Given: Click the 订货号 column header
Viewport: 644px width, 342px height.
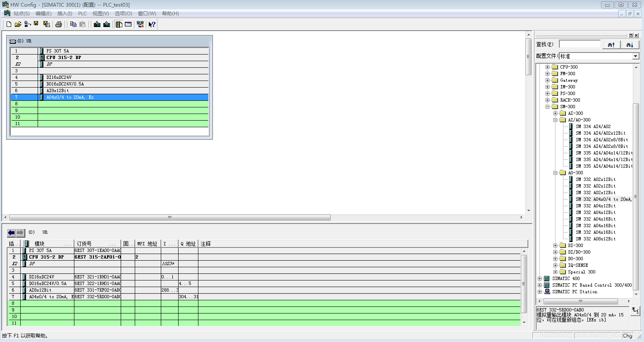Looking at the screenshot, I should tap(98, 244).
